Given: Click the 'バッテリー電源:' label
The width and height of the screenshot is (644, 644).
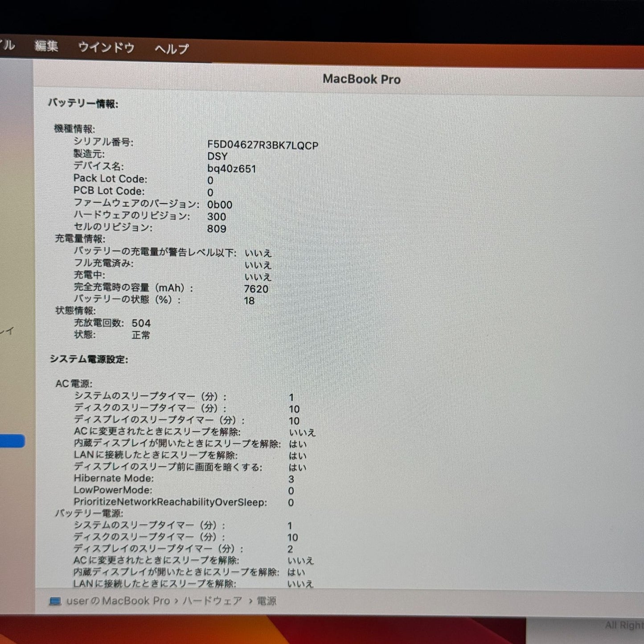Looking at the screenshot, I should pyautogui.click(x=89, y=513).
